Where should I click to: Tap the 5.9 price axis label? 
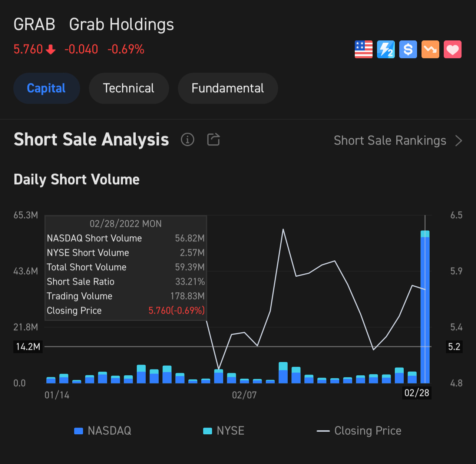pos(456,271)
